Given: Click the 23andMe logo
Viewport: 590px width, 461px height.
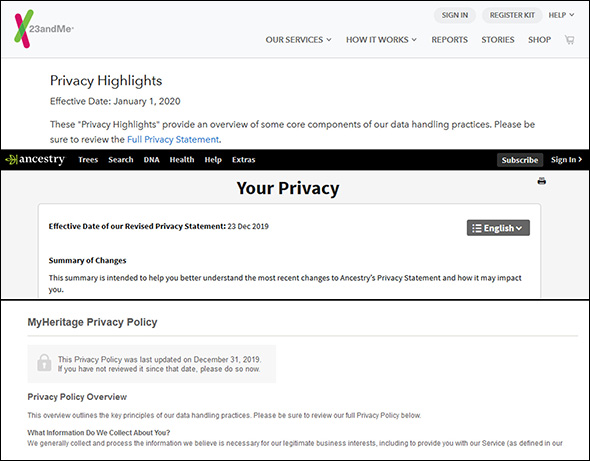Looking at the screenshot, I should 44,29.
